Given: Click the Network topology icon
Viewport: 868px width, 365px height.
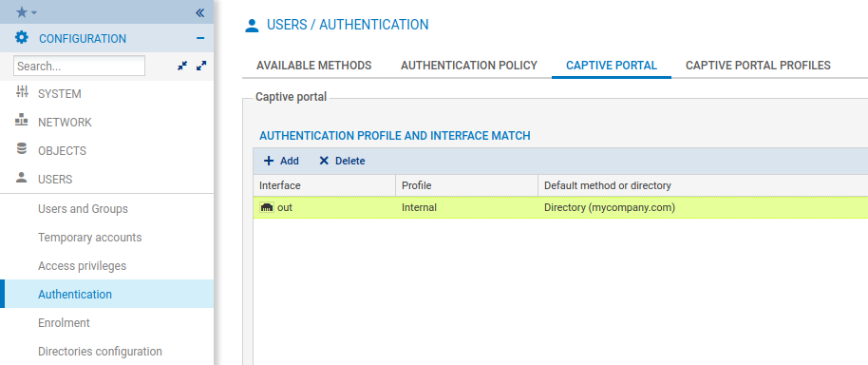Looking at the screenshot, I should point(22,120).
